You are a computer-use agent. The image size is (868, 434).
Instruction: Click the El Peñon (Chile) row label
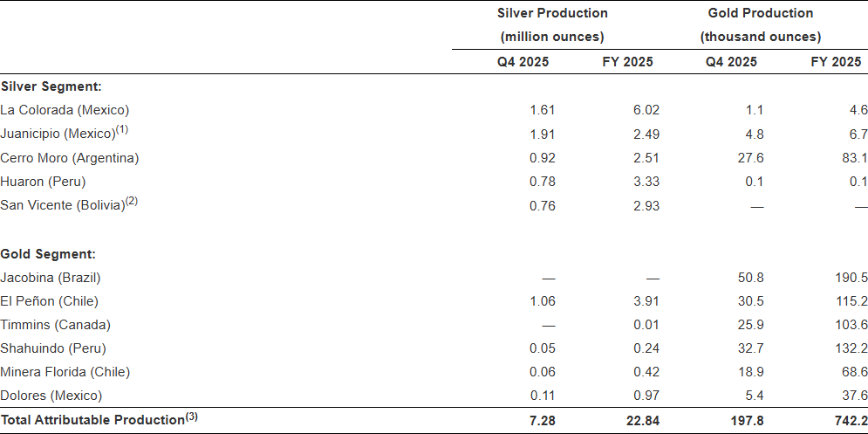coord(49,301)
